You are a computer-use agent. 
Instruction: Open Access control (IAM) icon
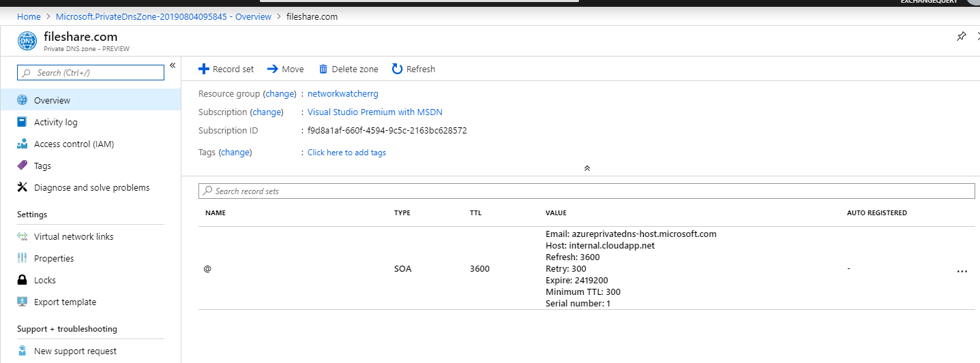[x=22, y=144]
